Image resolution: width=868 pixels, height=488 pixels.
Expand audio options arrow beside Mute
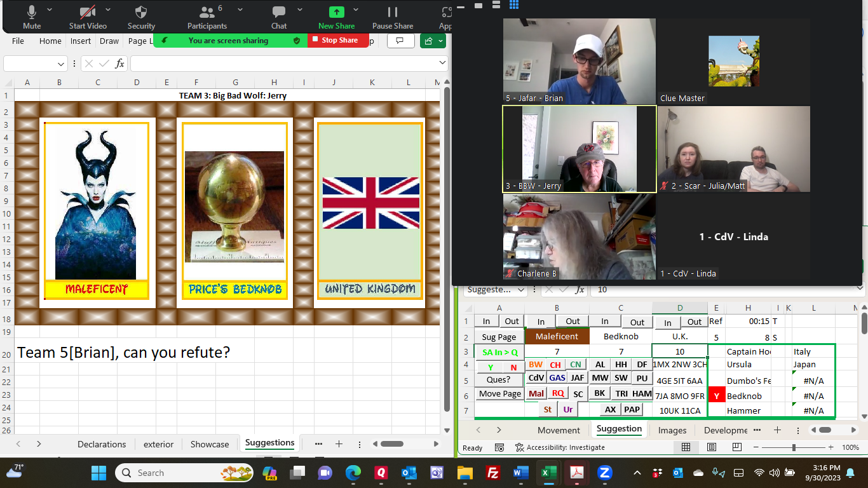point(50,10)
